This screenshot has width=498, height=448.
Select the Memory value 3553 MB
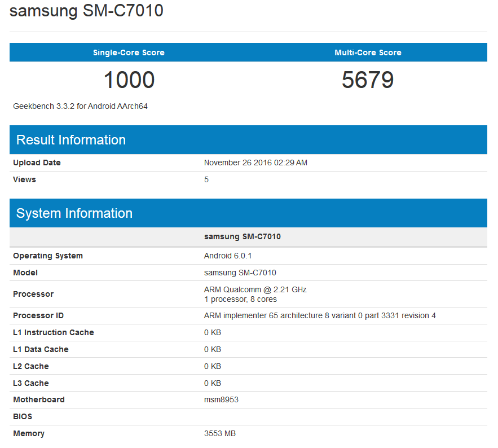point(220,433)
